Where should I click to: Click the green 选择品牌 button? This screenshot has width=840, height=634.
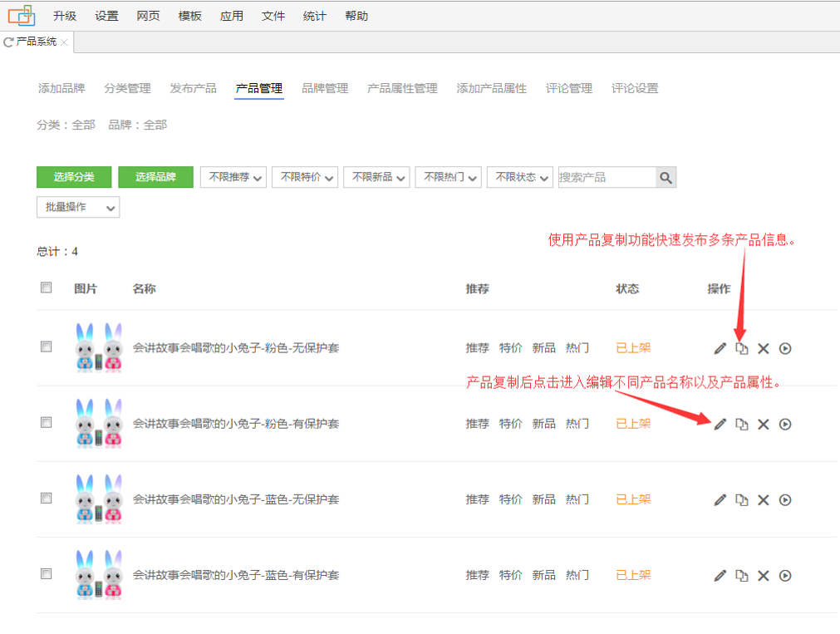[x=155, y=177]
